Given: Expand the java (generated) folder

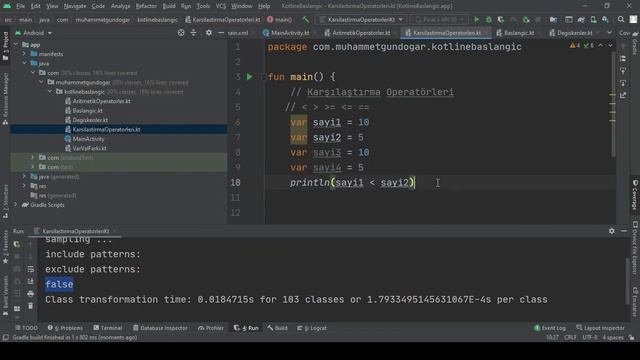Looking at the screenshot, I should tap(24, 176).
